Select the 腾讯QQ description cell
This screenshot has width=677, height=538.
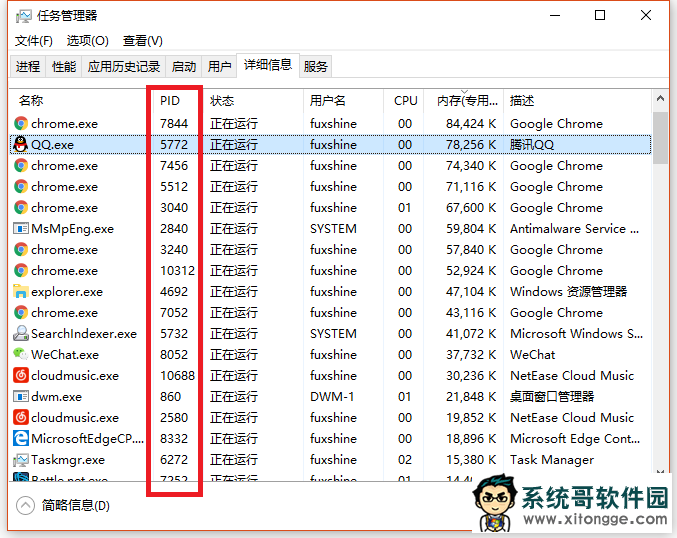(x=532, y=144)
